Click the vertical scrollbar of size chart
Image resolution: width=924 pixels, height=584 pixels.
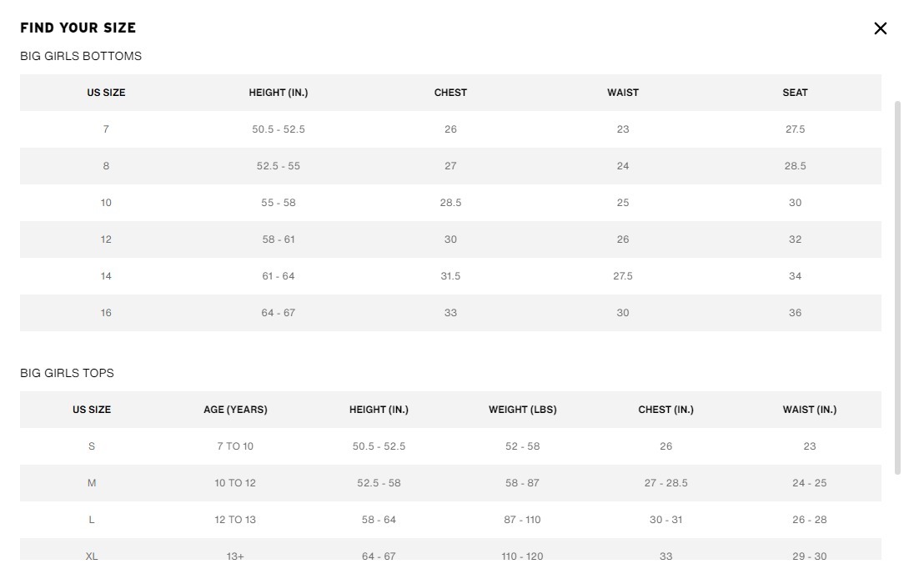[897, 287]
